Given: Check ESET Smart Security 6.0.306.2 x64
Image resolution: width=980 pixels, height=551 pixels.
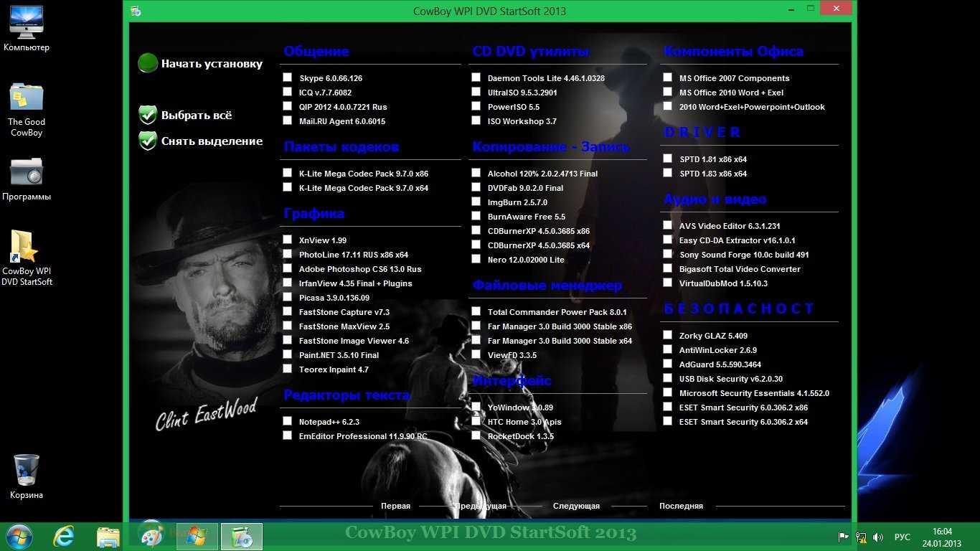Looking at the screenshot, I should click(667, 421).
